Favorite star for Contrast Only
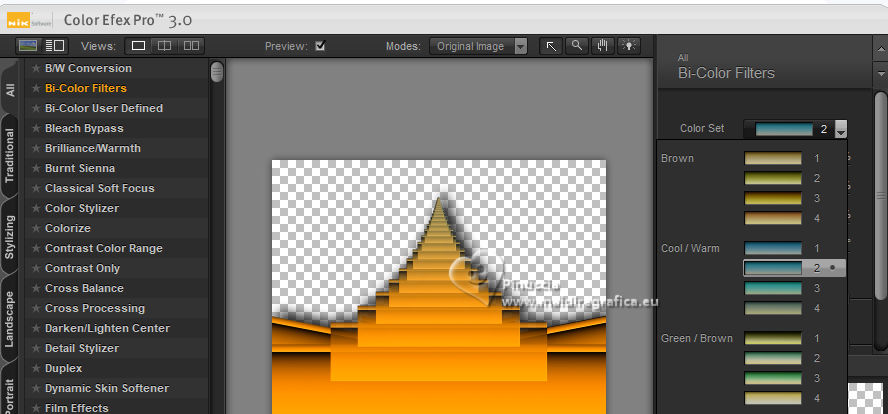This screenshot has width=888, height=414. click(x=36, y=268)
